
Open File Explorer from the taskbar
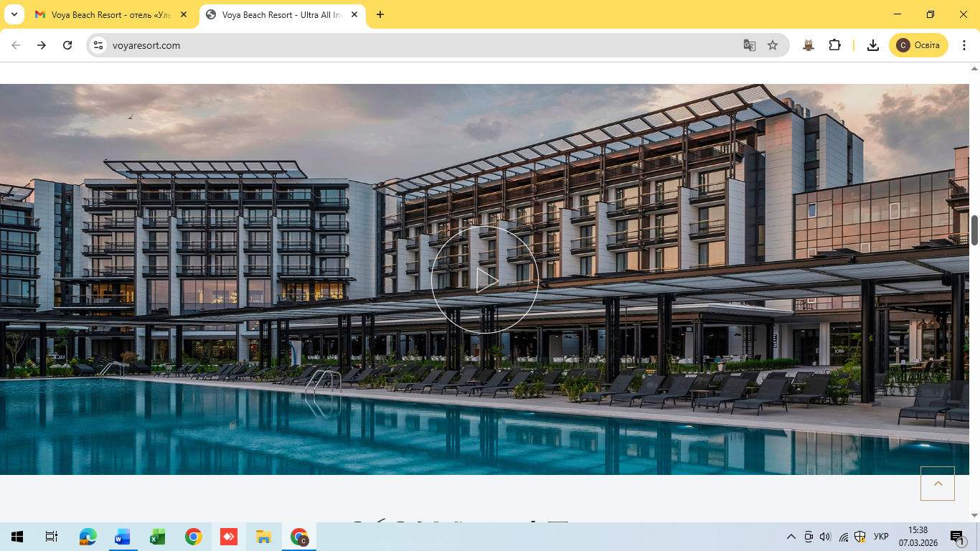point(263,537)
